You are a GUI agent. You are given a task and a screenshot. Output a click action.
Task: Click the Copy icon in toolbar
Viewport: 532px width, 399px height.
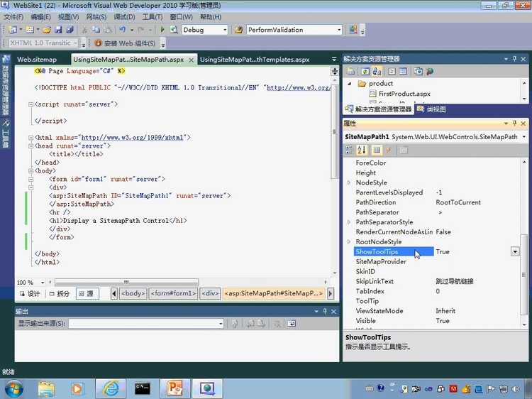coord(96,30)
